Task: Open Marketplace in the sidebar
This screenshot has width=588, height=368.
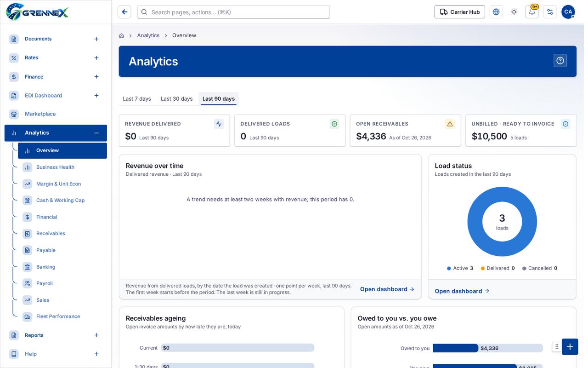Action: [56, 114]
